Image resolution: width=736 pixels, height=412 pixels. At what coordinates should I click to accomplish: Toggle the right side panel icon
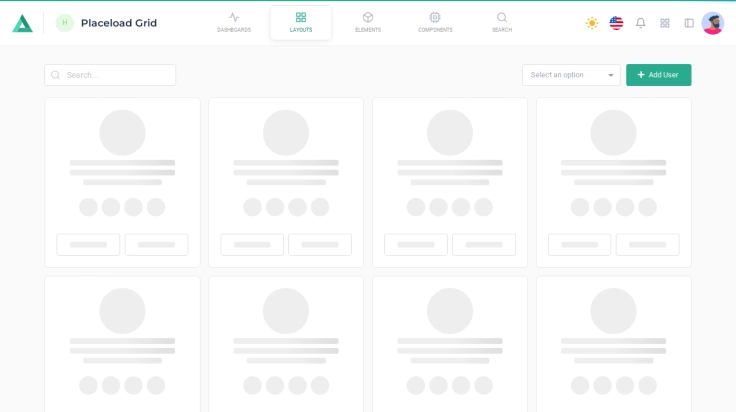[x=689, y=23]
